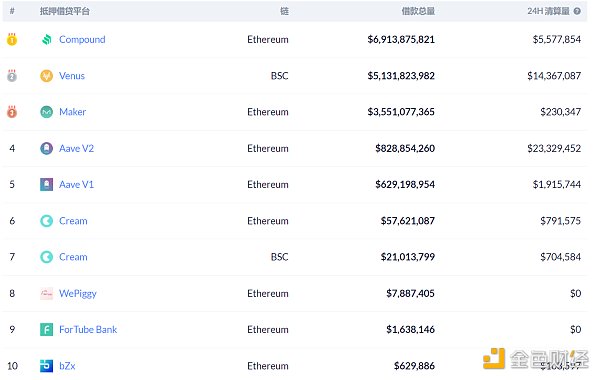This screenshot has height=380, width=600.
Task: Open the Venus platform link
Action: click(x=72, y=76)
